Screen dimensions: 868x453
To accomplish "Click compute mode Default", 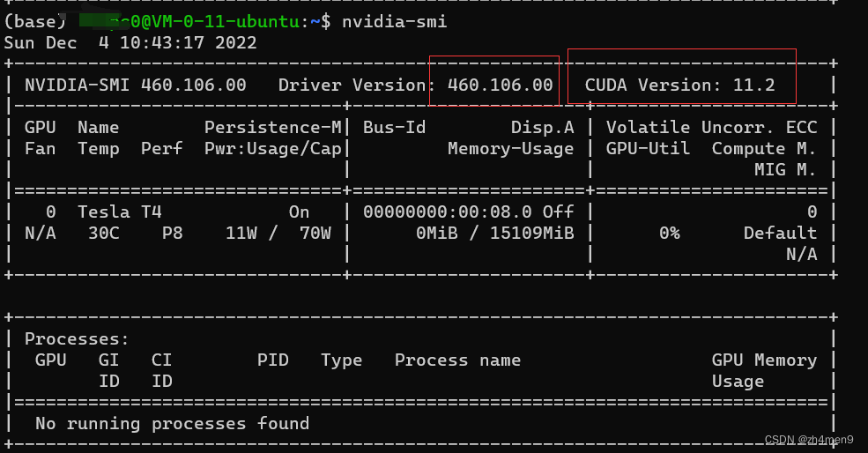I will coord(780,234).
